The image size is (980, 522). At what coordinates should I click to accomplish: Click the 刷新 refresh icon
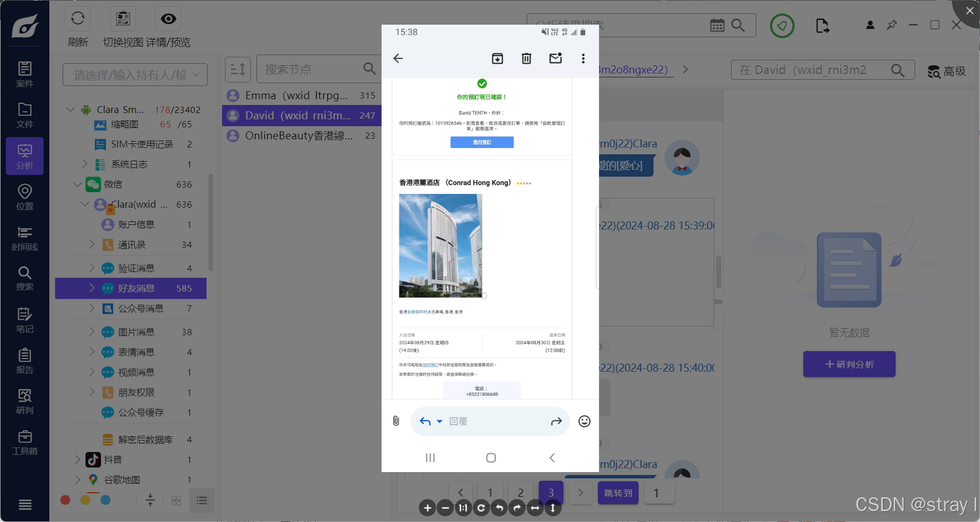pos(78,19)
